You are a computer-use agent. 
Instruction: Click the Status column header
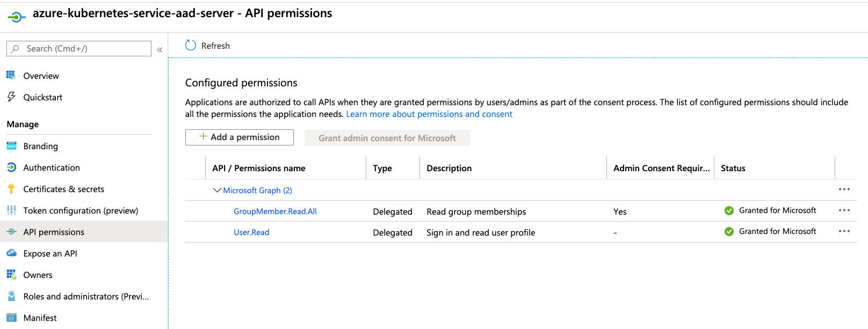tap(733, 168)
